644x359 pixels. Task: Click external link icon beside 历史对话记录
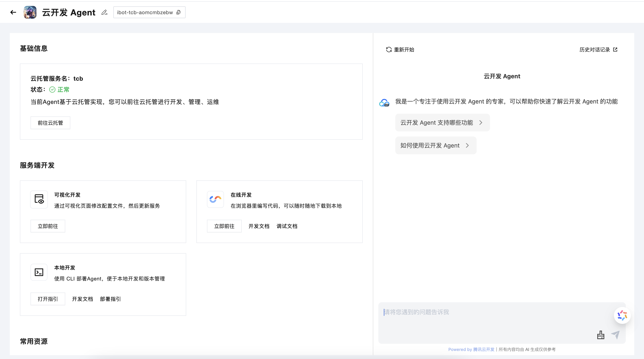coord(615,50)
